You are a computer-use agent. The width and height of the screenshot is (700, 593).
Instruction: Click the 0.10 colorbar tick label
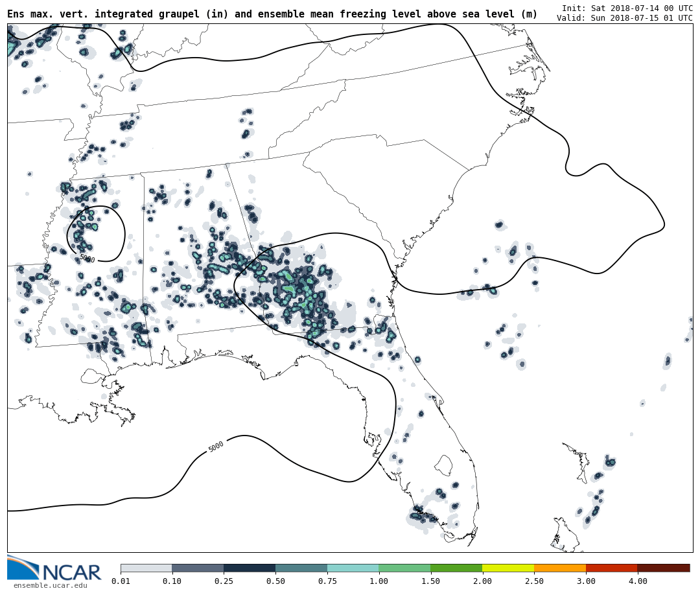(x=172, y=581)
